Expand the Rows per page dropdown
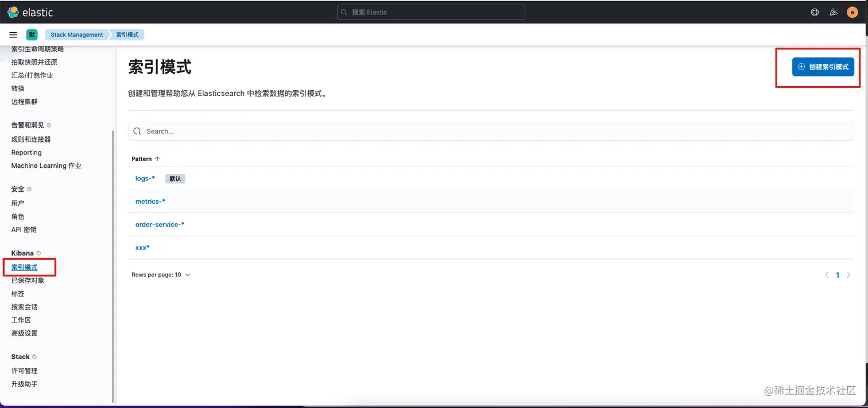Image resolution: width=868 pixels, height=408 pixels. coord(161,275)
